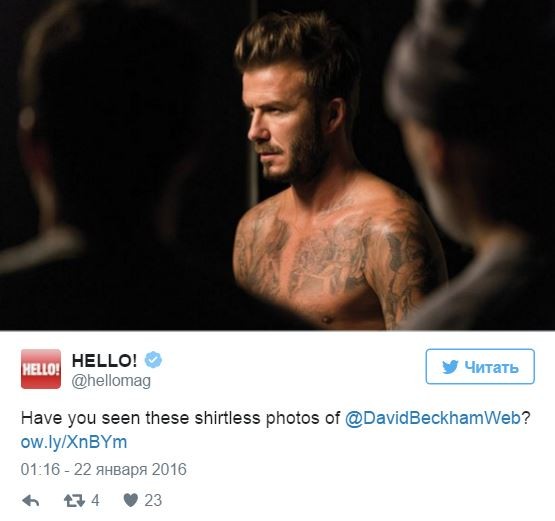This screenshot has width=555, height=521.
Task: Open the red HELLO! avatar logo
Action: [x=41, y=369]
